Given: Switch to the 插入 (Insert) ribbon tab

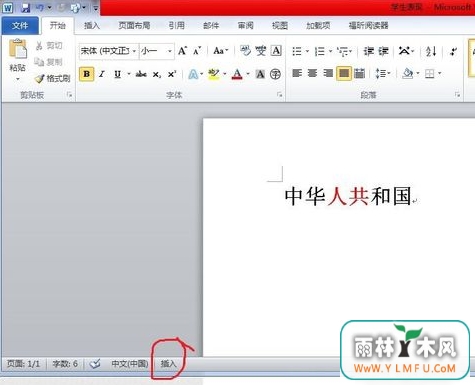Looking at the screenshot, I should pos(92,26).
